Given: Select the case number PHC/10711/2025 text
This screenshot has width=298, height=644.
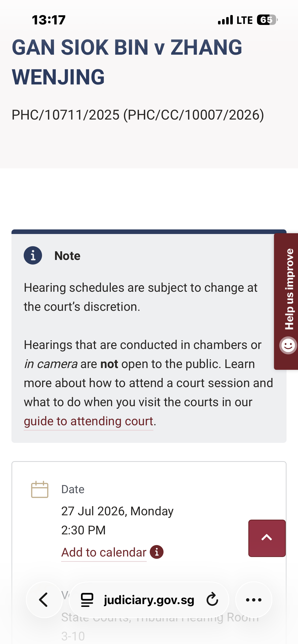Looking at the screenshot, I should click(66, 115).
